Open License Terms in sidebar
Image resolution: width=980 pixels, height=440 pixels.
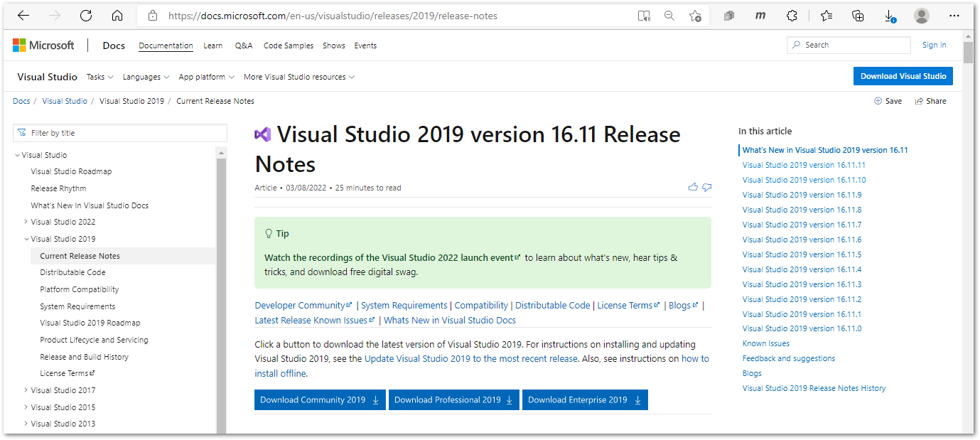[x=68, y=373]
